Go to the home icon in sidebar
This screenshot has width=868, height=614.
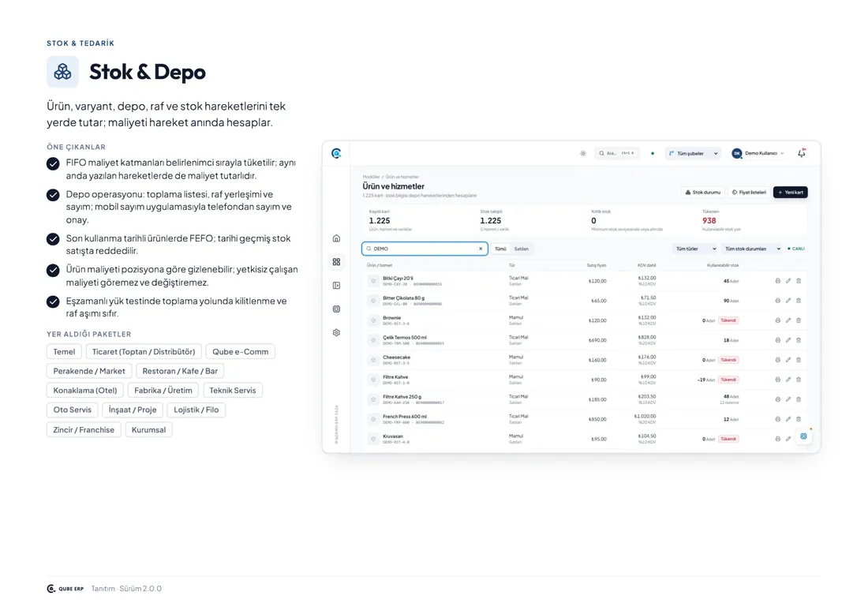(336, 238)
